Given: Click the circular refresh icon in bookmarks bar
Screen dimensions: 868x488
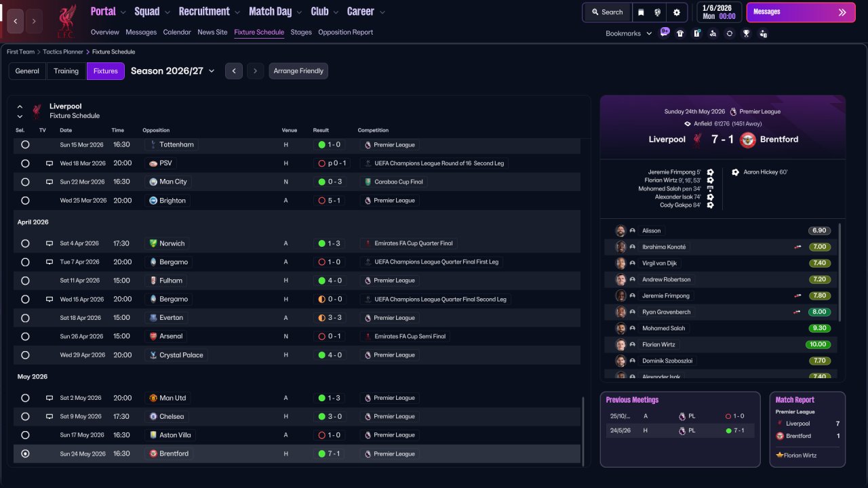Looking at the screenshot, I should [x=730, y=33].
